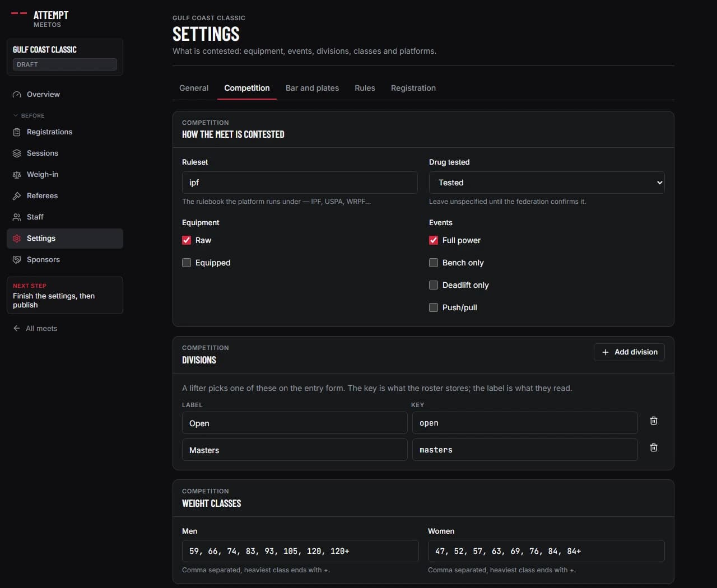Screen dimensions: 717x588
Task: Edit the Open division label field
Action: coord(295,423)
